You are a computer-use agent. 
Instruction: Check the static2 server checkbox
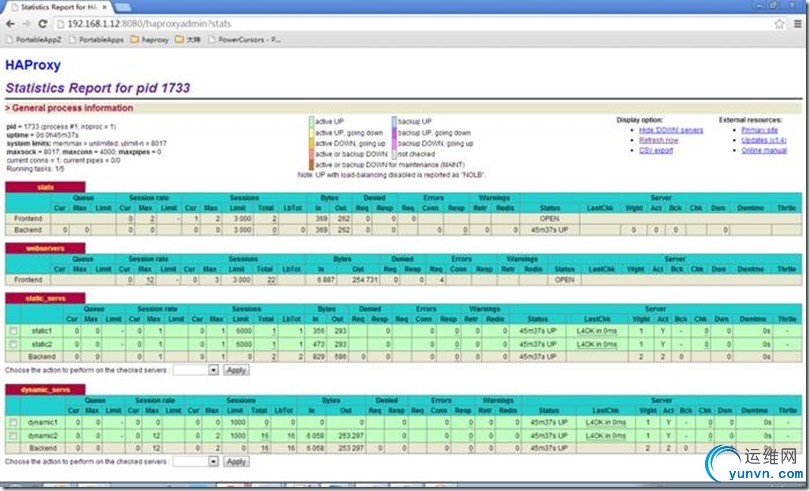point(12,344)
